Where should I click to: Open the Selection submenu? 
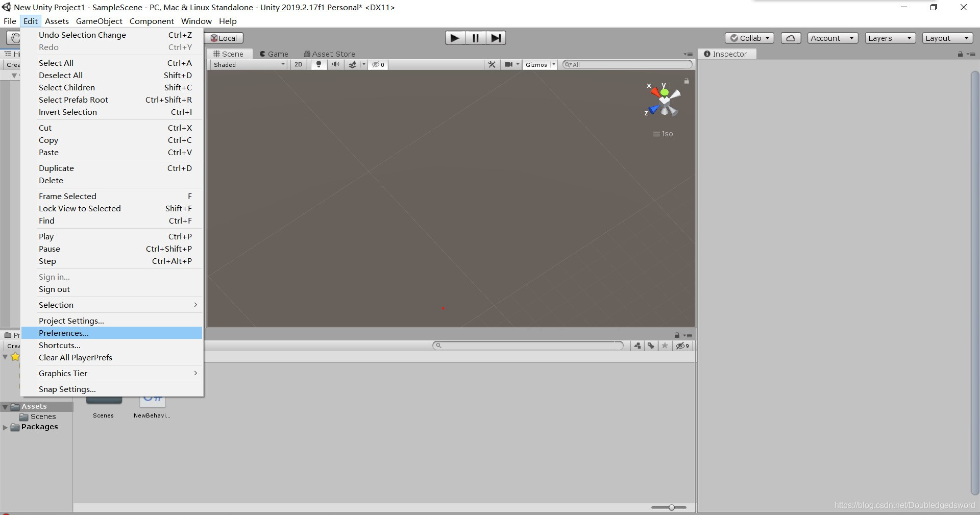click(112, 305)
